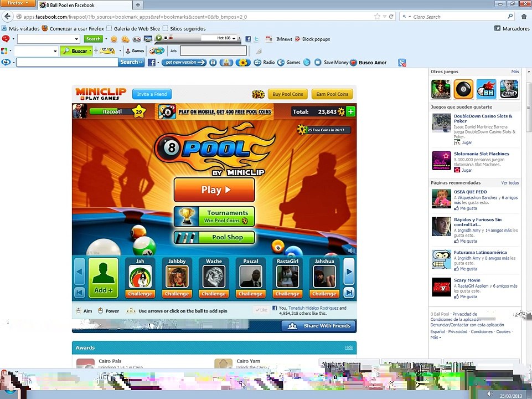The image size is (532, 399).
Task: Click Ver todas recommended pages
Action: click(510, 183)
